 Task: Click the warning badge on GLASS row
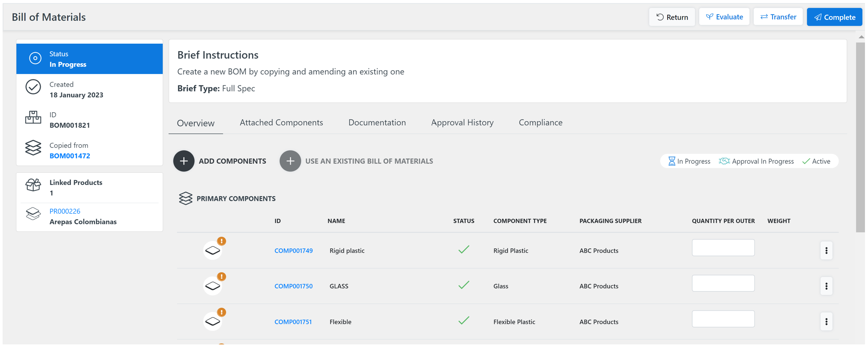click(222, 277)
